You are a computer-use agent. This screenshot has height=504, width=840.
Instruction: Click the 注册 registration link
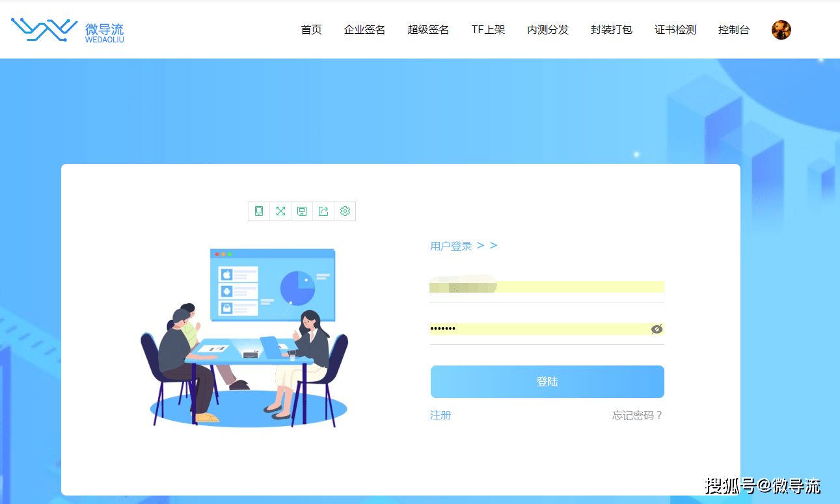click(x=440, y=415)
